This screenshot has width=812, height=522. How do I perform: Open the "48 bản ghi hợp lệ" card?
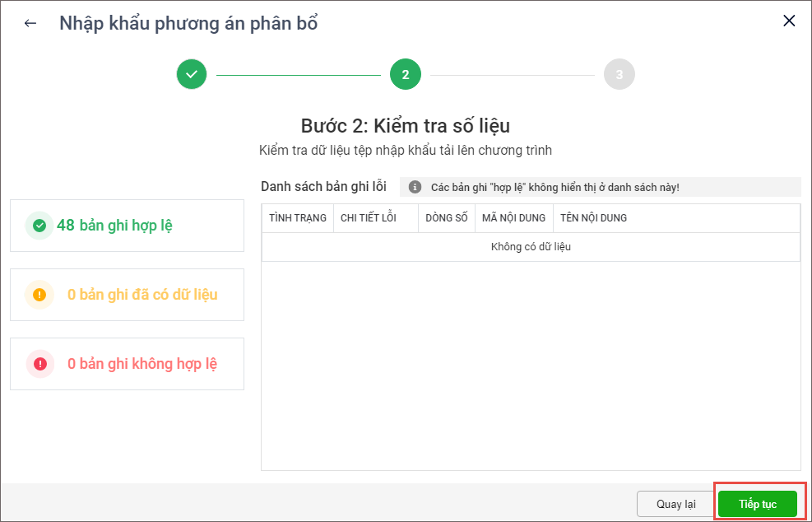pyautogui.click(x=127, y=225)
